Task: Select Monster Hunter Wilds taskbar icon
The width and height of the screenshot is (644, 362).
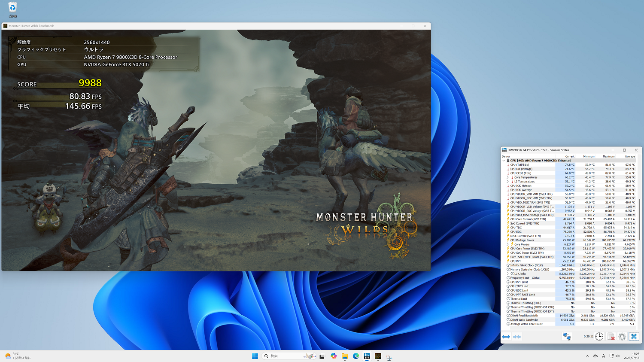Action: pyautogui.click(x=378, y=356)
